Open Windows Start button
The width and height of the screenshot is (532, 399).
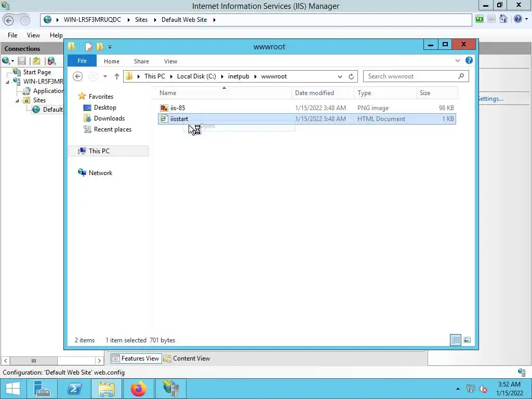click(x=13, y=389)
